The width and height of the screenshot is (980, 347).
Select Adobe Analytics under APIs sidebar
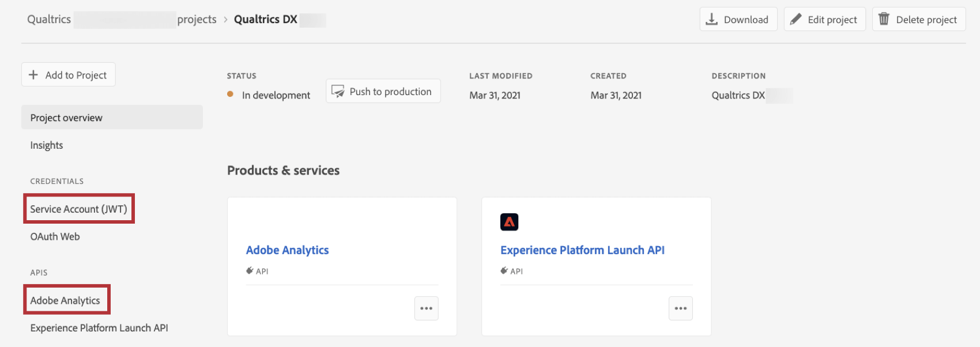(65, 300)
